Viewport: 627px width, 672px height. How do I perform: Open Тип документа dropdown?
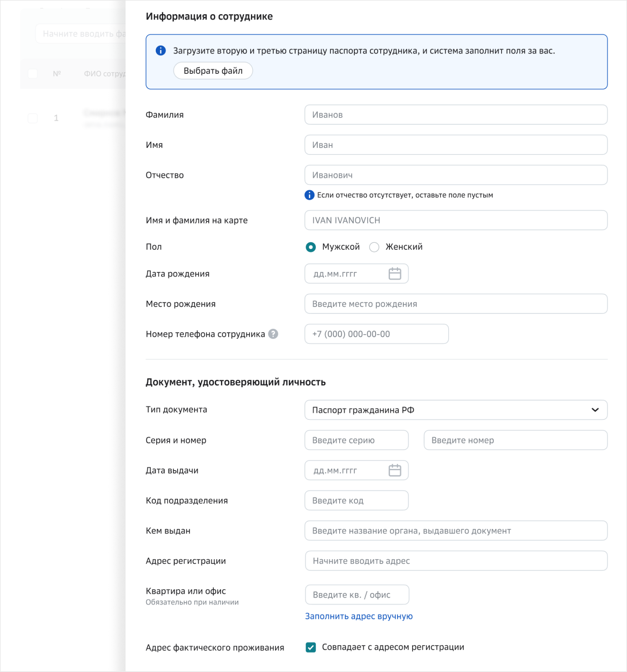point(456,410)
